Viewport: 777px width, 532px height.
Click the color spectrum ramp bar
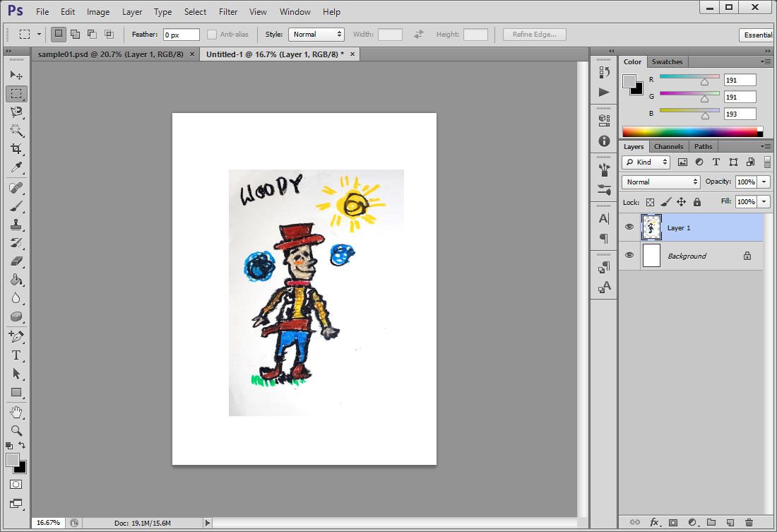pyautogui.click(x=689, y=131)
